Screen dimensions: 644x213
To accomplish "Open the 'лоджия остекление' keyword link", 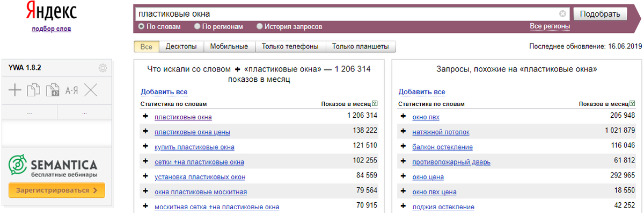I will [x=443, y=207].
